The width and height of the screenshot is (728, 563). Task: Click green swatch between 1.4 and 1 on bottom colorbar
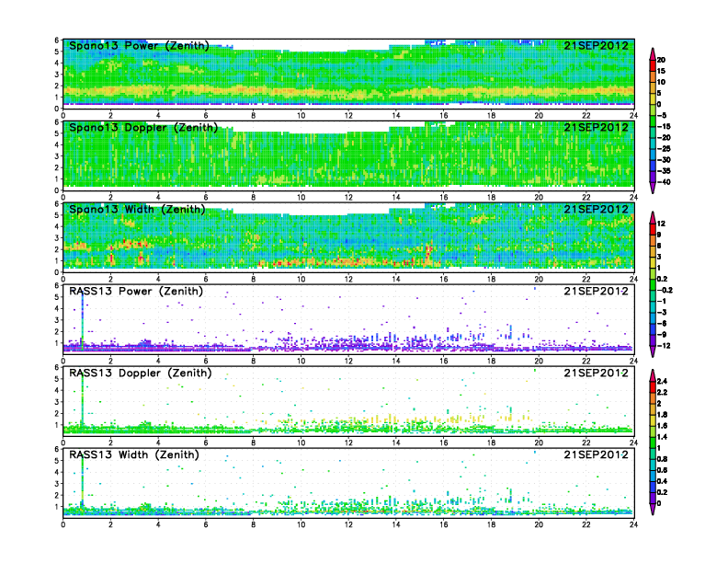[x=653, y=442]
